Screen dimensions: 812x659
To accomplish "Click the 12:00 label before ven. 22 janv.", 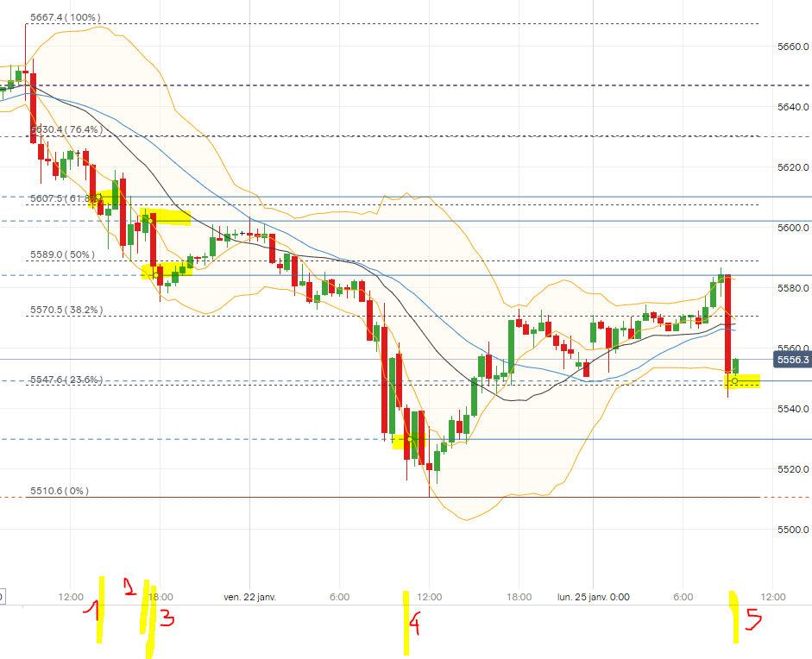I will [71, 597].
